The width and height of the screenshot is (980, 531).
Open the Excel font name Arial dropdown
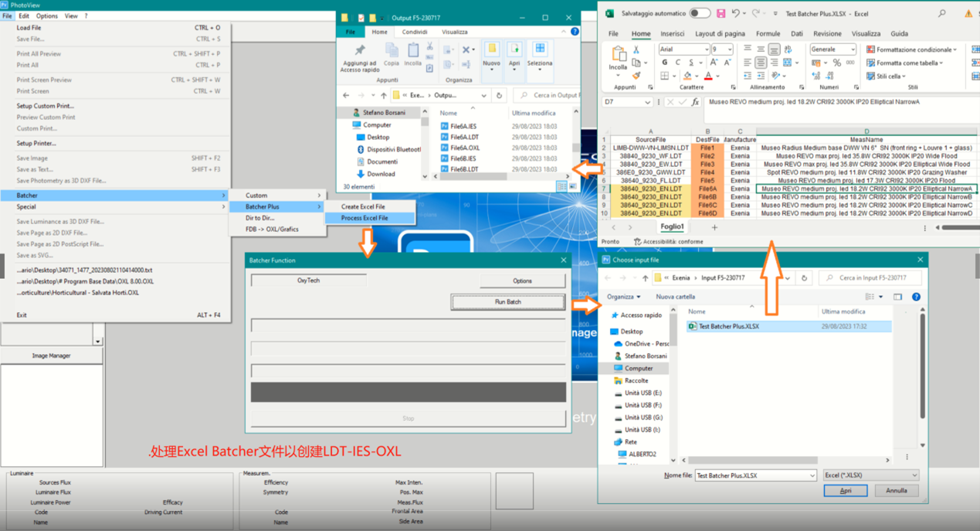point(706,49)
